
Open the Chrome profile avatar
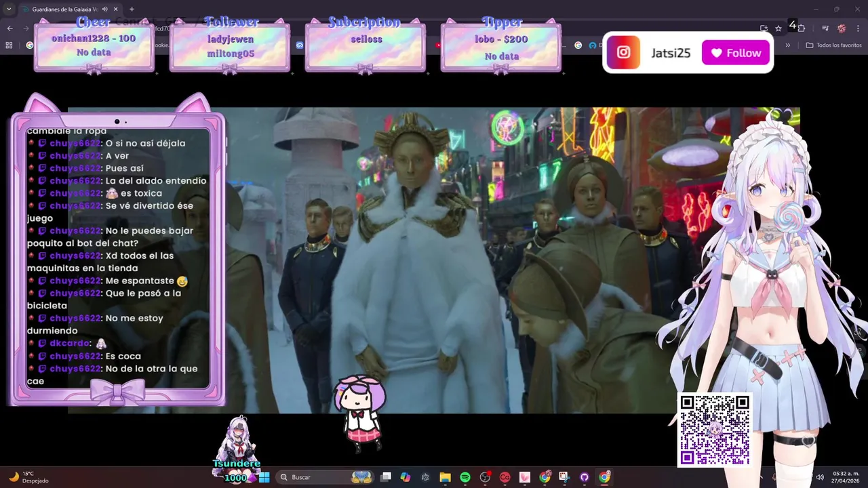tap(842, 28)
